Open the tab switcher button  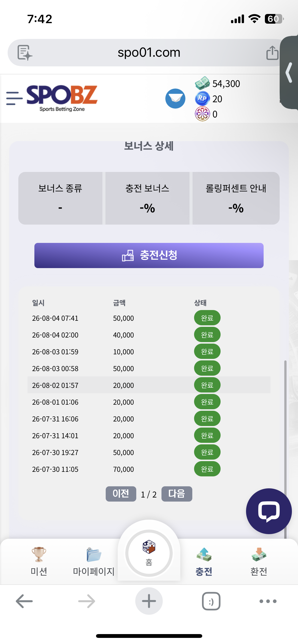pos(211,601)
